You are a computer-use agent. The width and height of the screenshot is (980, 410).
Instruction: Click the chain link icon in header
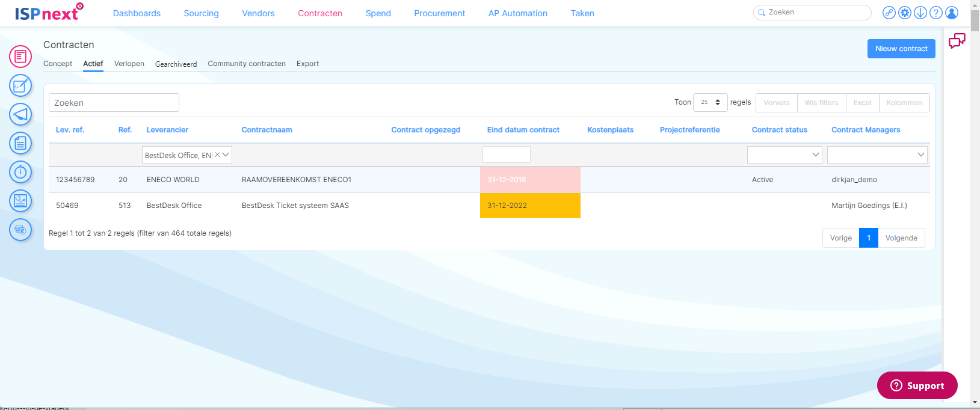889,13
